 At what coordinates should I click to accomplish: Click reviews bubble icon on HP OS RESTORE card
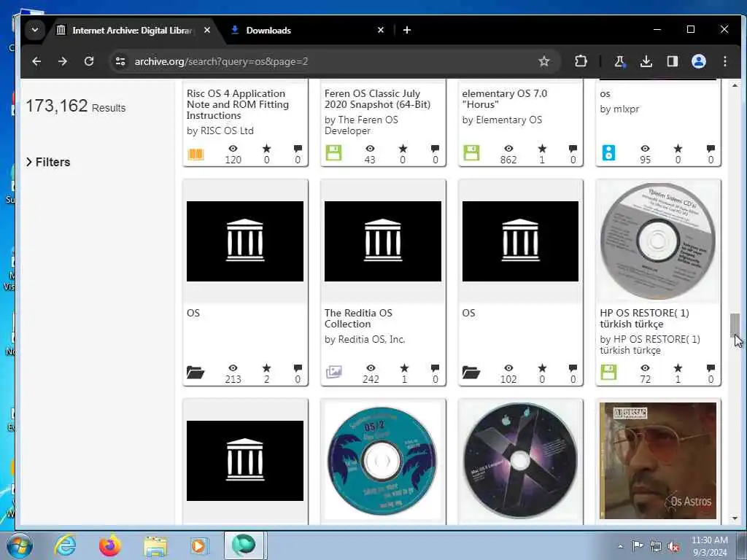(x=711, y=367)
